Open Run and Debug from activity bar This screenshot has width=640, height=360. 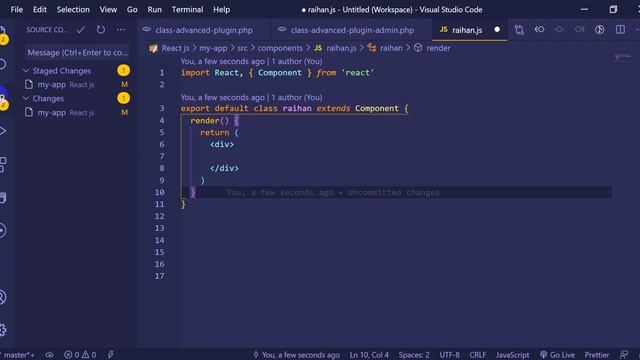click(2, 131)
